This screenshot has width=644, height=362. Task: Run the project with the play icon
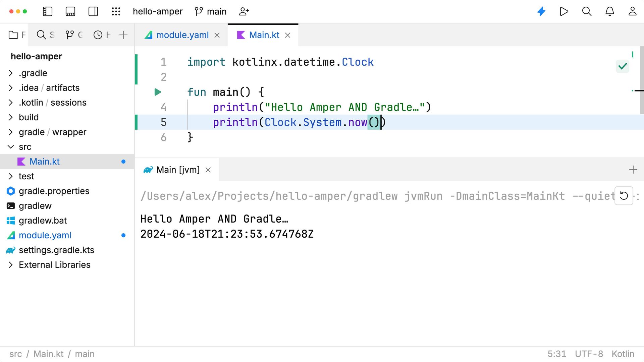(x=564, y=11)
